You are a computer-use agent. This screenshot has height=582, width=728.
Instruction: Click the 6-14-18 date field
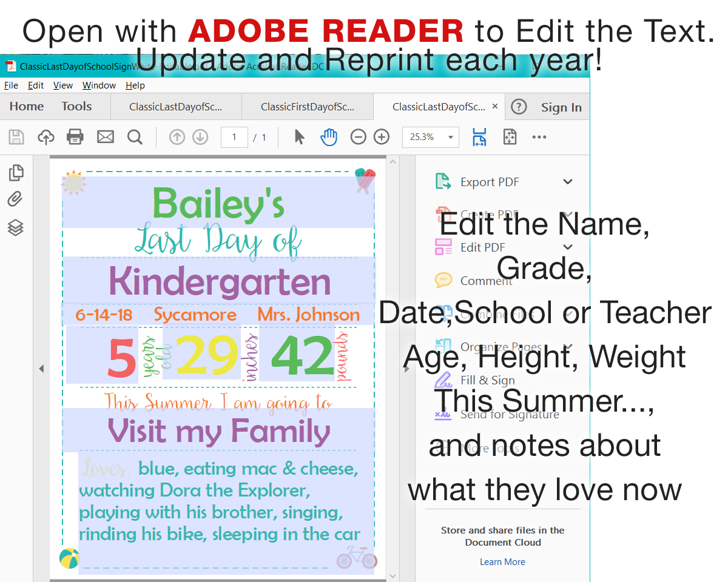coord(104,315)
